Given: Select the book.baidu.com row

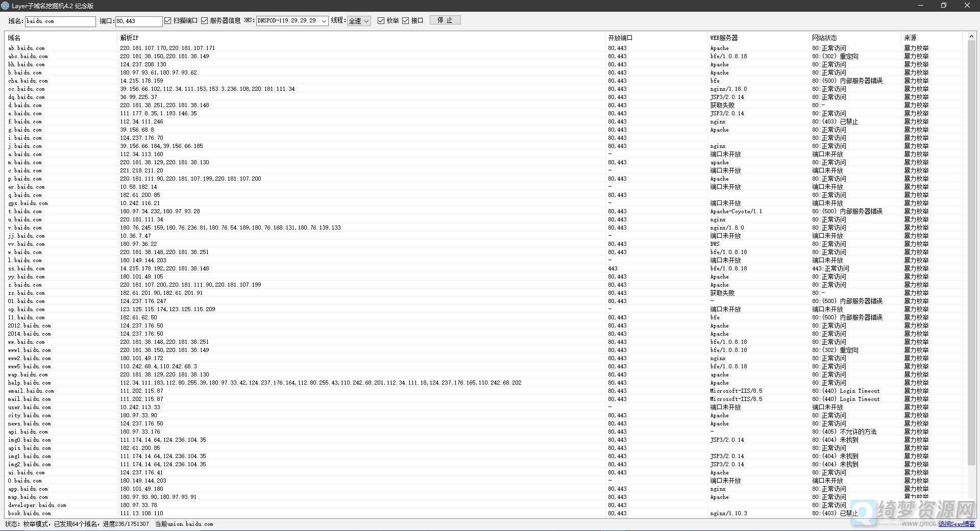Looking at the screenshot, I should point(485,513).
